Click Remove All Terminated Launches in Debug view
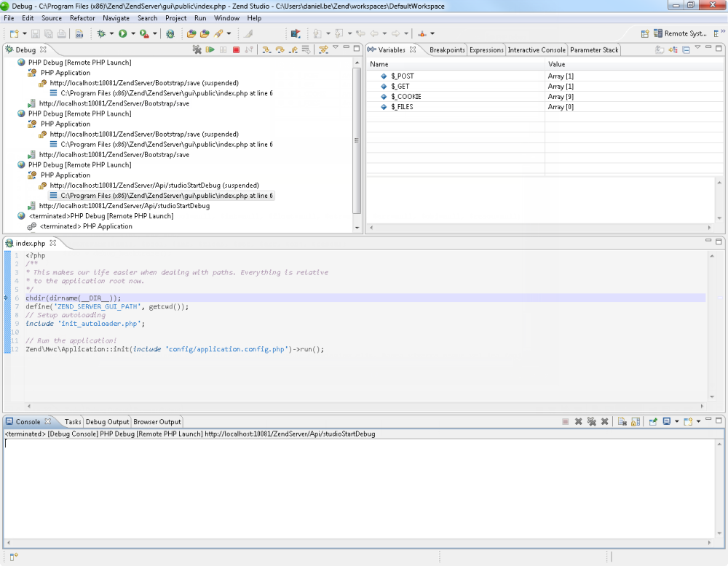 [197, 49]
